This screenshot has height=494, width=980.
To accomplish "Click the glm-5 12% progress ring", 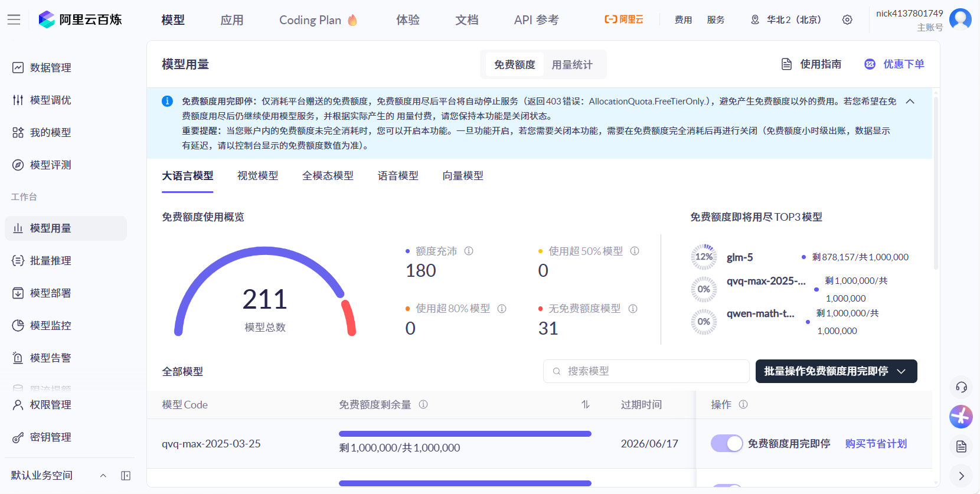I will pyautogui.click(x=704, y=257).
